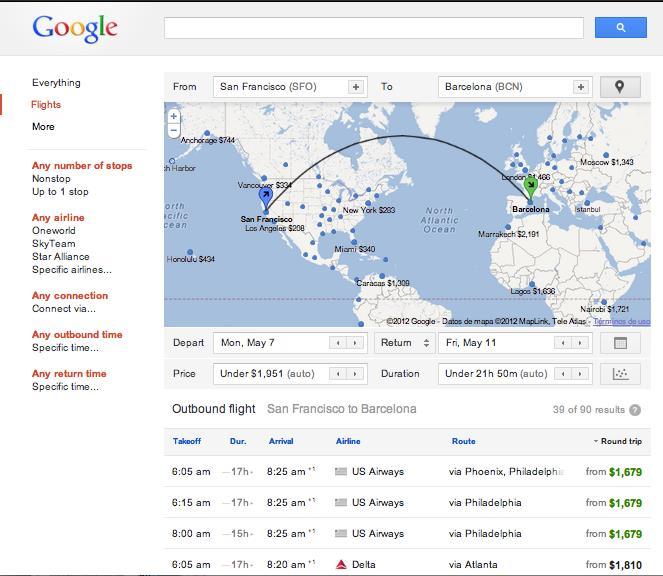The image size is (663, 576).
Task: Sort results by Arrival column
Action: tap(281, 441)
